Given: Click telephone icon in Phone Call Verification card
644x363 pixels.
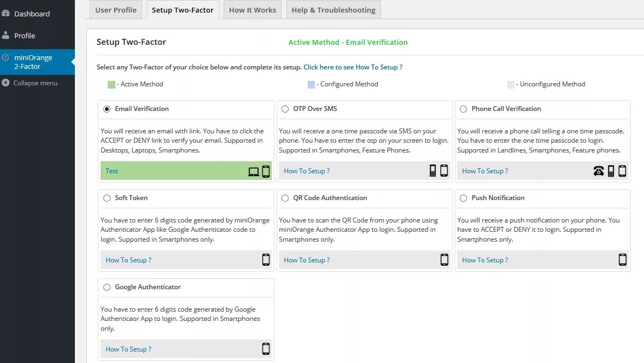Looking at the screenshot, I should point(599,171).
